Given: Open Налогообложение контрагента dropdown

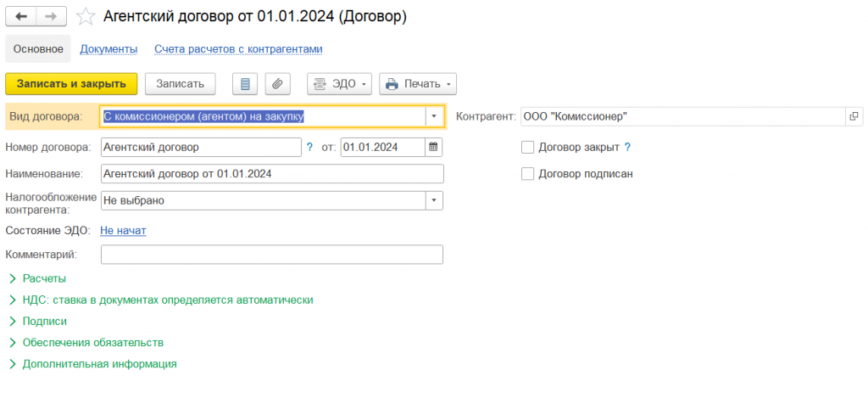Looking at the screenshot, I should tap(434, 201).
